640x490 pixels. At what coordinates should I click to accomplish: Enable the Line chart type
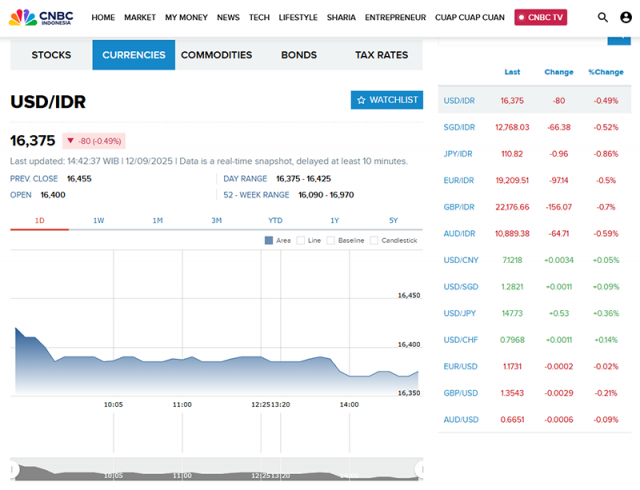click(x=302, y=240)
